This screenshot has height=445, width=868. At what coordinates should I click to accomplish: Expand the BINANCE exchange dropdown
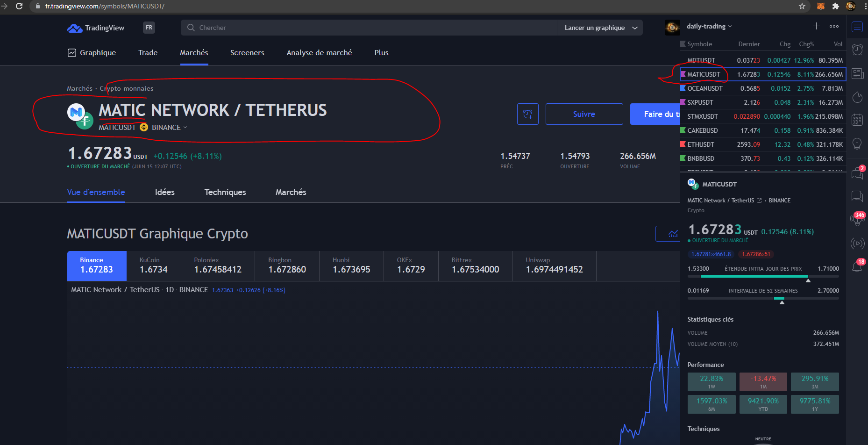(x=169, y=127)
